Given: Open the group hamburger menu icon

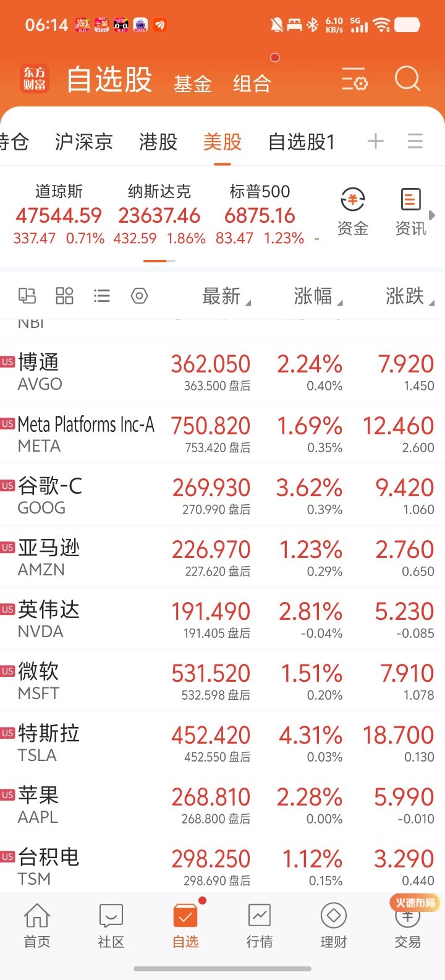Looking at the screenshot, I should click(x=415, y=142).
